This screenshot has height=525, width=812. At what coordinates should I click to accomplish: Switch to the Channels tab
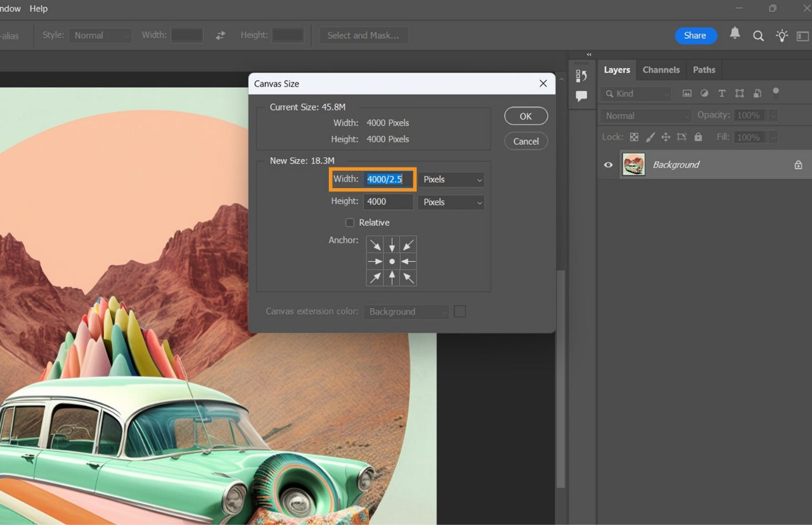(x=661, y=70)
